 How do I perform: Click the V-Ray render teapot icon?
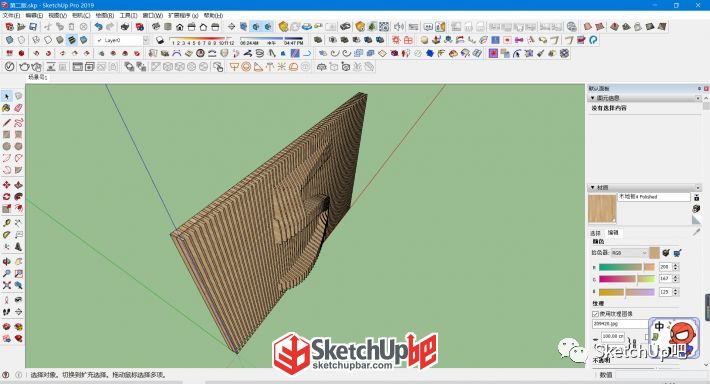point(24,67)
